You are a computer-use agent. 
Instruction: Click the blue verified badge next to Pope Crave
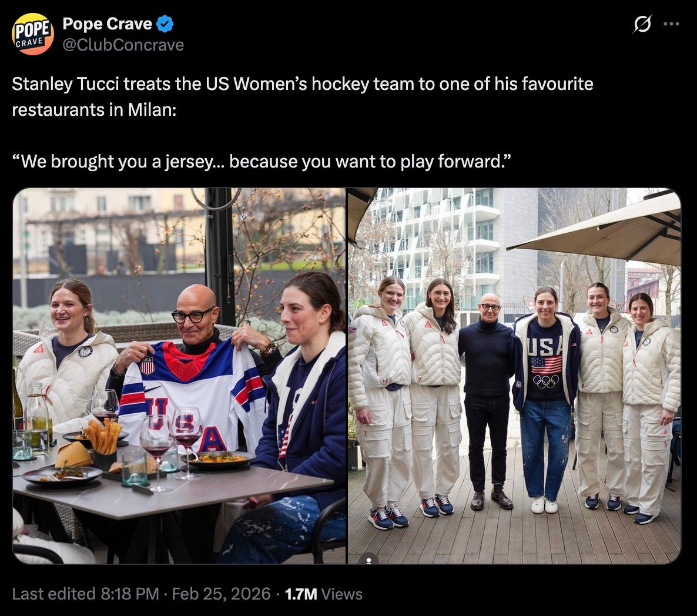click(165, 24)
